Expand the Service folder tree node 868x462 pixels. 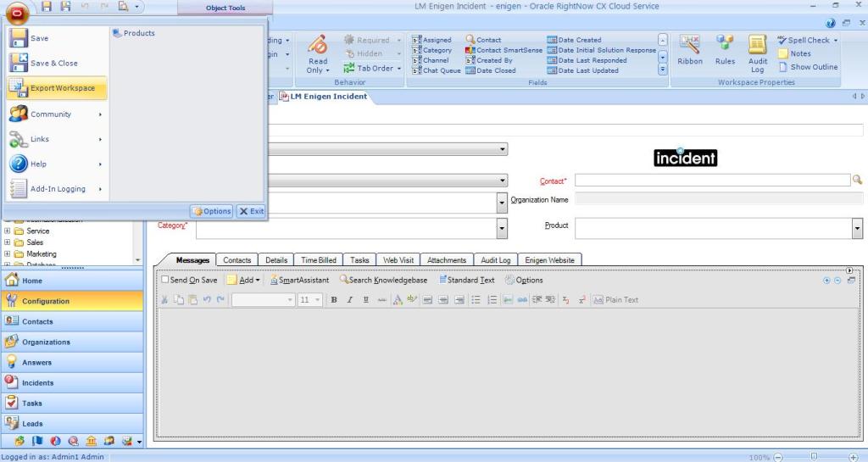click(8, 231)
